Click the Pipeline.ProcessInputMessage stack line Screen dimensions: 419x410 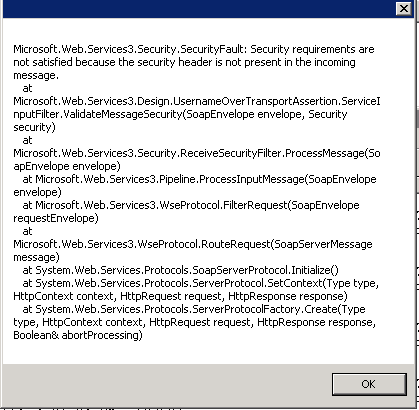click(199, 179)
